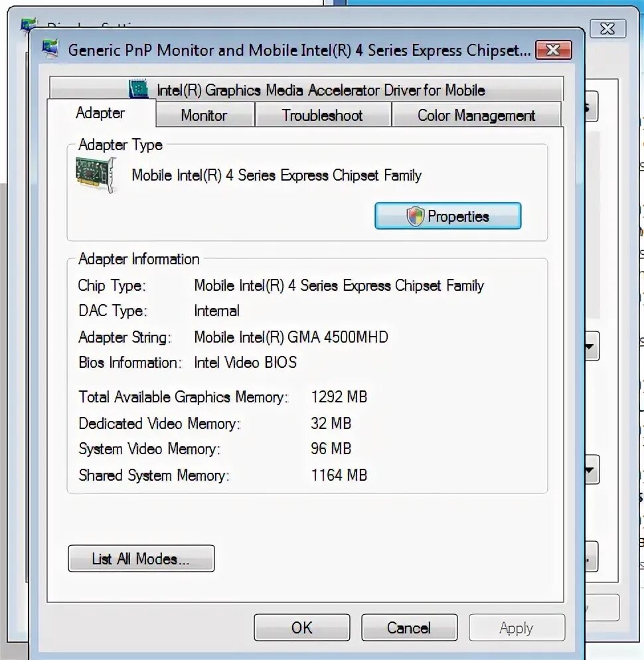
Task: Close the Generic PnP Monitor dialog
Action: click(553, 50)
